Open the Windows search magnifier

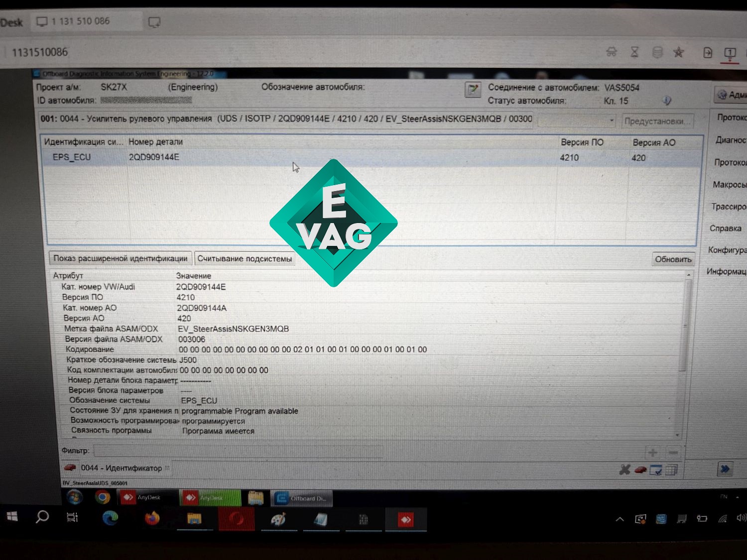pyautogui.click(x=42, y=517)
